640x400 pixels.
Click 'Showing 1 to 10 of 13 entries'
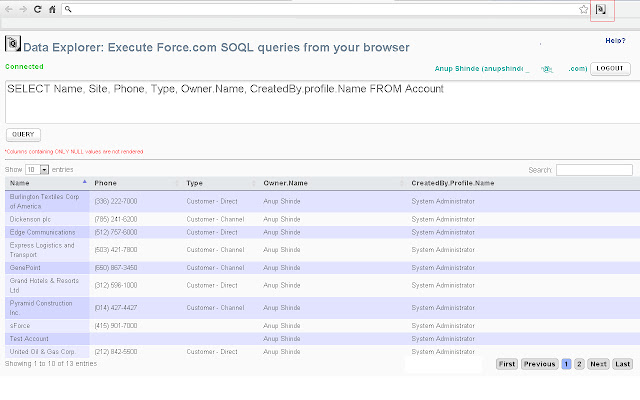(x=51, y=363)
